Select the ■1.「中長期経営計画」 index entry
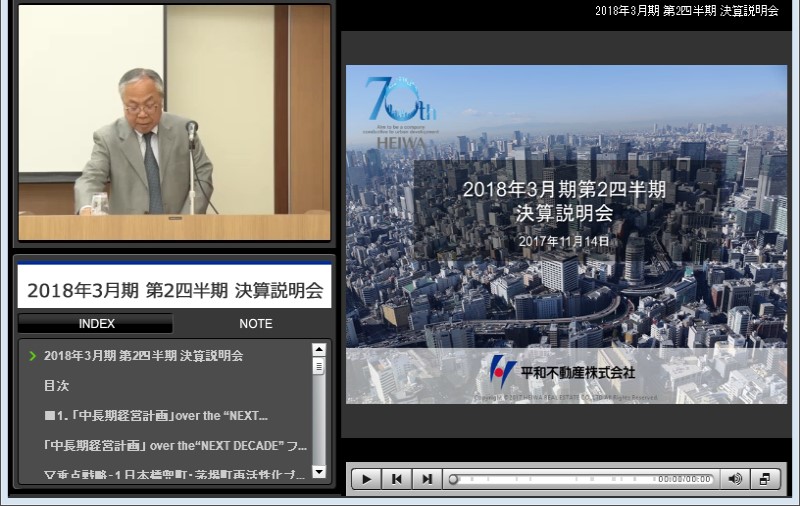The height and width of the screenshot is (506, 800). pyautogui.click(x=156, y=416)
